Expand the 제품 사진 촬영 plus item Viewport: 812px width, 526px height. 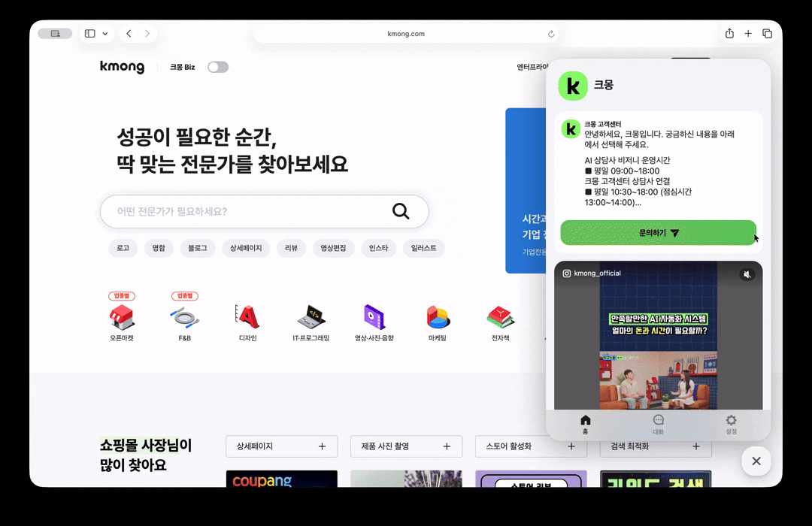[x=407, y=446]
